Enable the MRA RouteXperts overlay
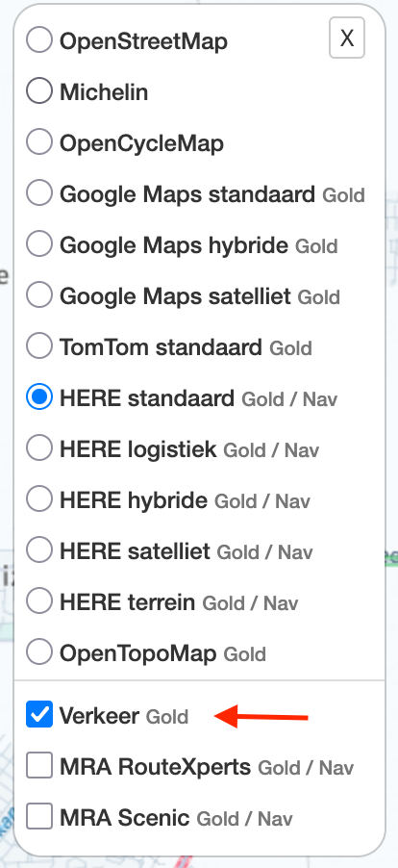 (x=39, y=765)
